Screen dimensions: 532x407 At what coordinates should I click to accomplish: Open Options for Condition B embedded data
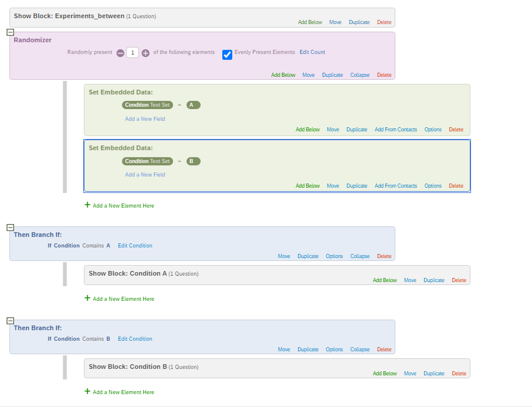433,186
